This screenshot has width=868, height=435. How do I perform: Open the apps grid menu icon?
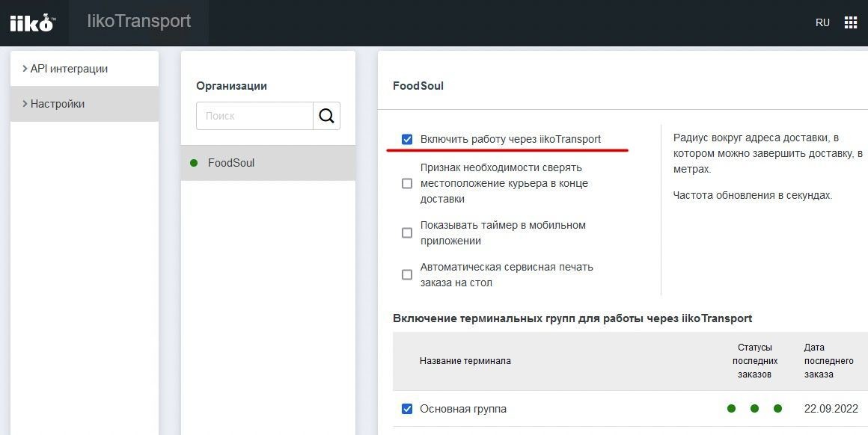point(851,22)
